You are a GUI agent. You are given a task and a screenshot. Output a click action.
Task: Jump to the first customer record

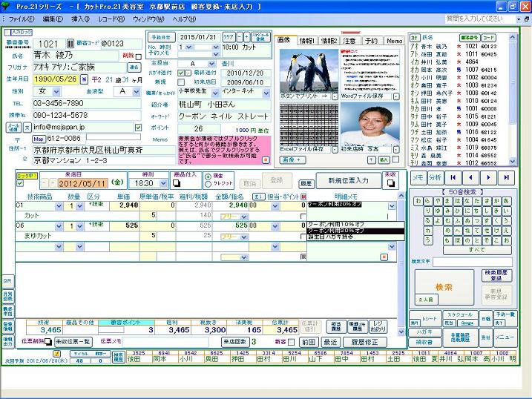tap(453, 177)
